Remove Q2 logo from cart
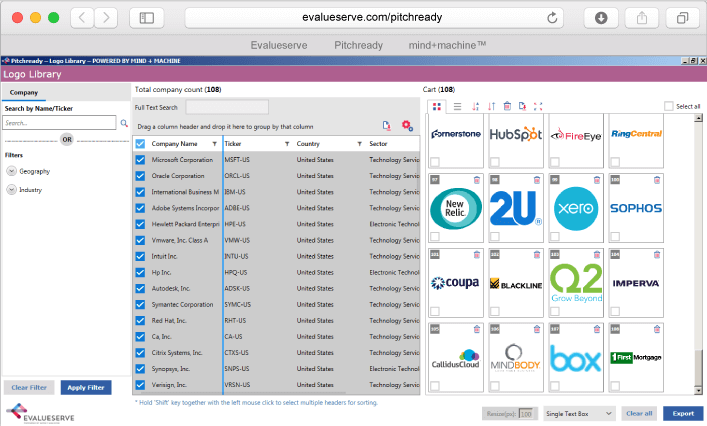This screenshot has height=426, width=707. click(x=597, y=255)
